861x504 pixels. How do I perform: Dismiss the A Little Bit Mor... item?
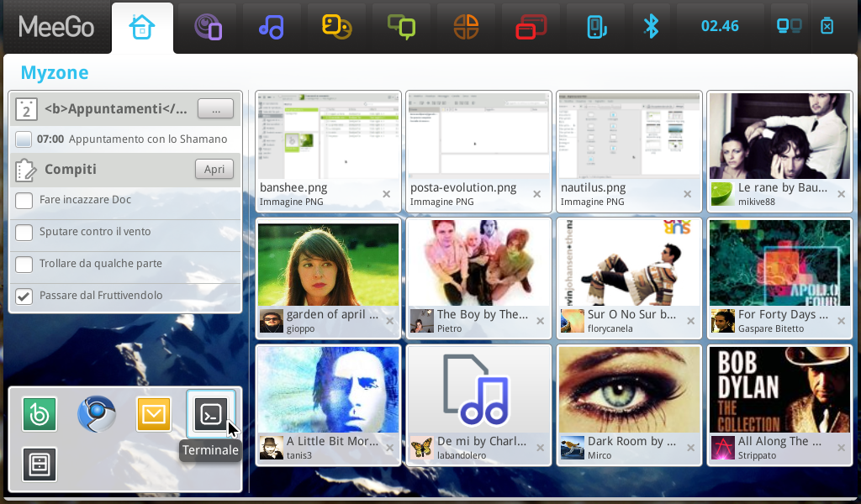pos(390,448)
